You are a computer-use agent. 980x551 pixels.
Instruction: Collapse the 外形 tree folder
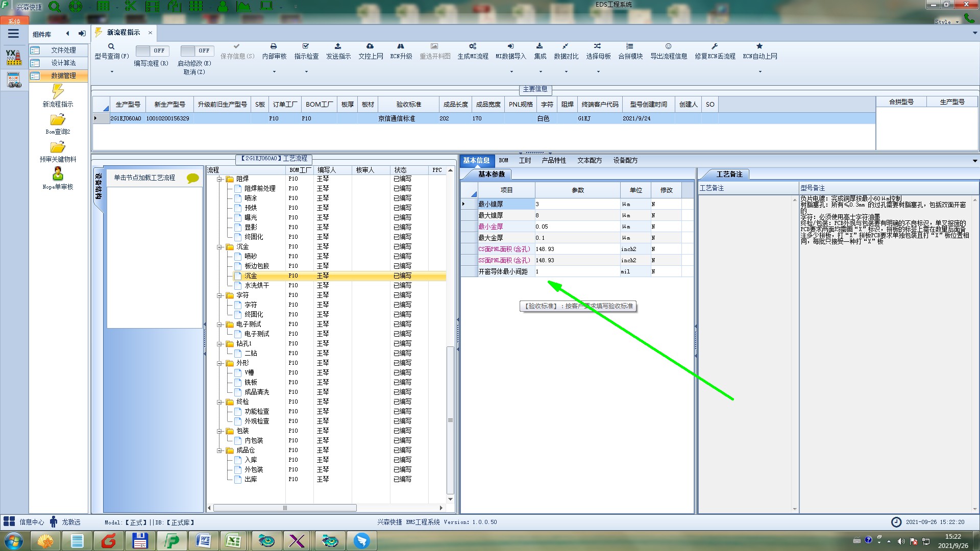point(220,363)
